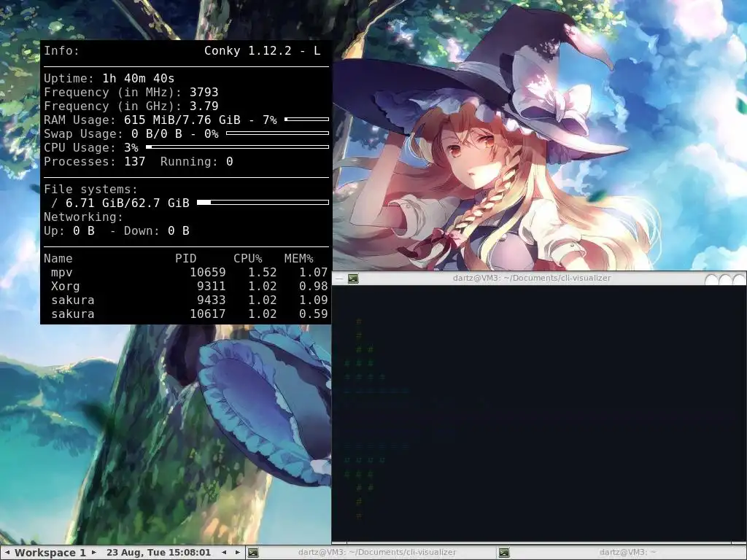Select the Xorg process row
This screenshot has height=560, width=747.
(186, 286)
